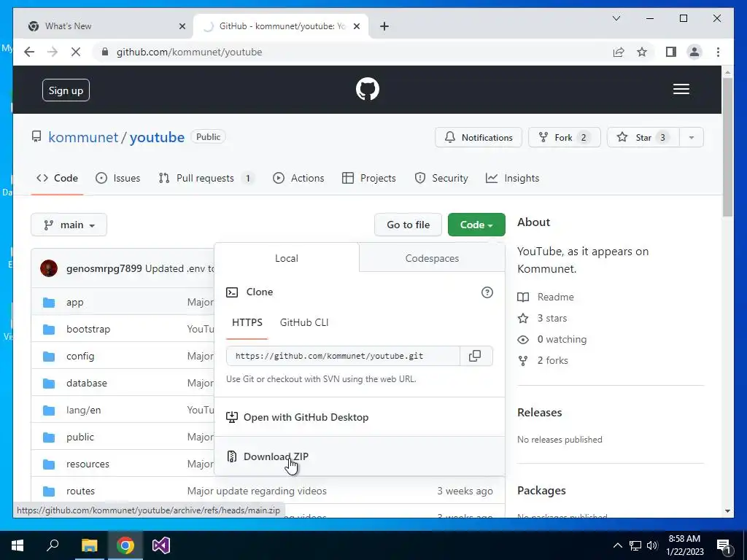
Task: Bookmark this page with star icon
Action: pyautogui.click(x=642, y=52)
